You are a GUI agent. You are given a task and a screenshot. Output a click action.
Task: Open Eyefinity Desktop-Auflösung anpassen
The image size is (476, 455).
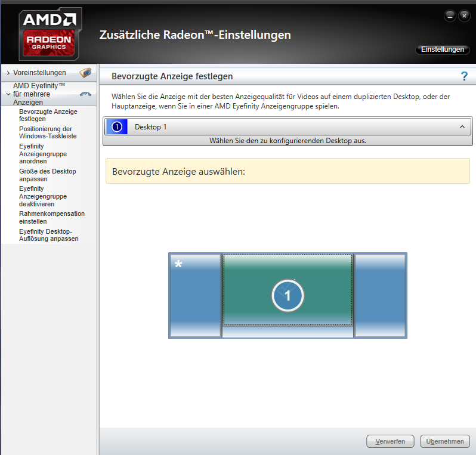point(48,235)
